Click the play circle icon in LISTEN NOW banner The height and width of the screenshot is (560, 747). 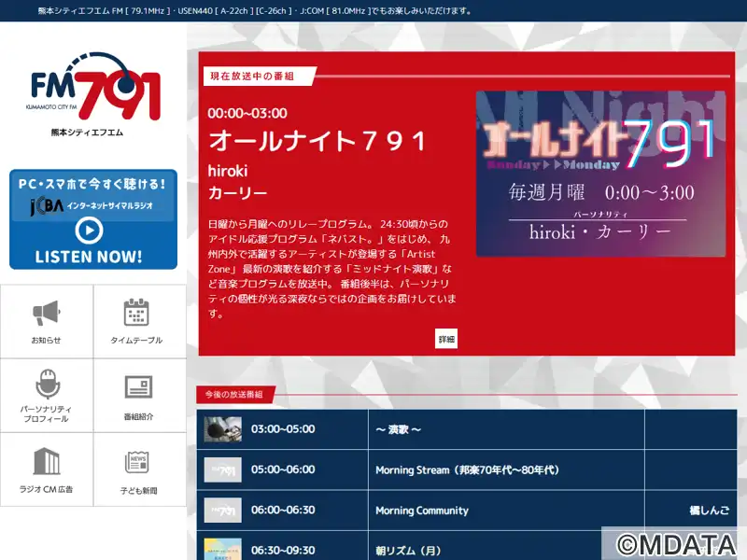pyautogui.click(x=89, y=231)
